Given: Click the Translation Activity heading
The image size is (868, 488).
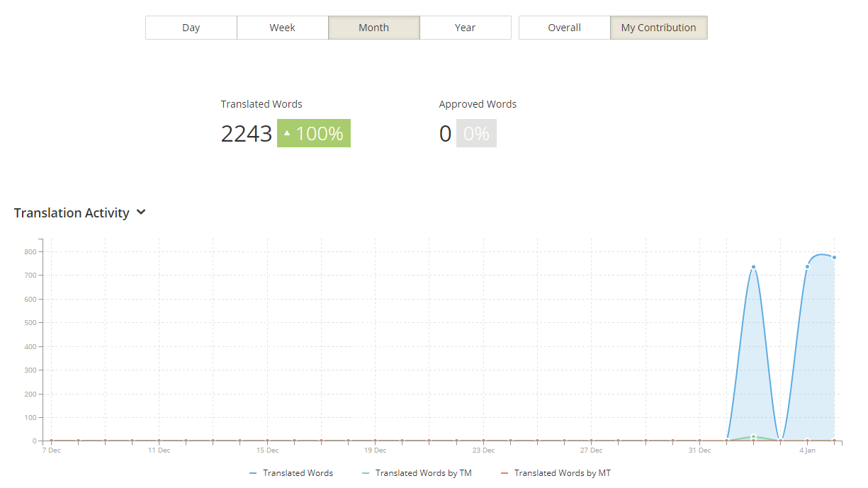Looking at the screenshot, I should [x=72, y=213].
